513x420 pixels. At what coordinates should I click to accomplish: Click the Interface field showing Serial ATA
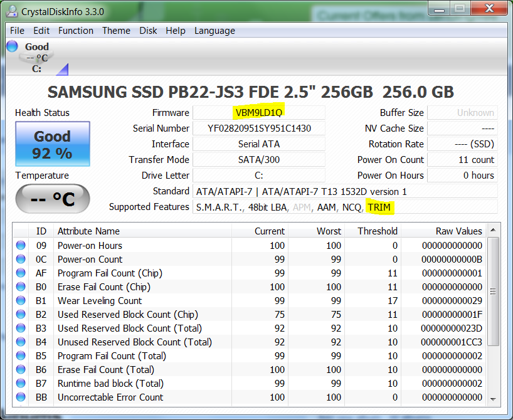coord(259,144)
